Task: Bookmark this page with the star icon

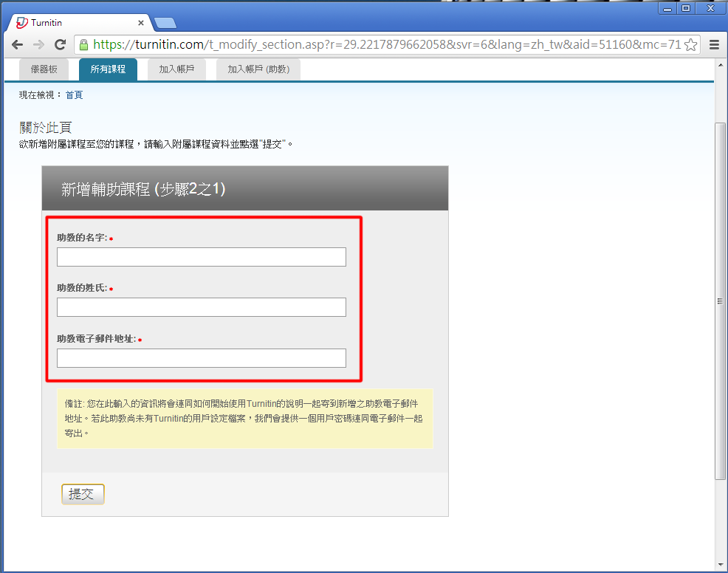Action: [x=690, y=44]
